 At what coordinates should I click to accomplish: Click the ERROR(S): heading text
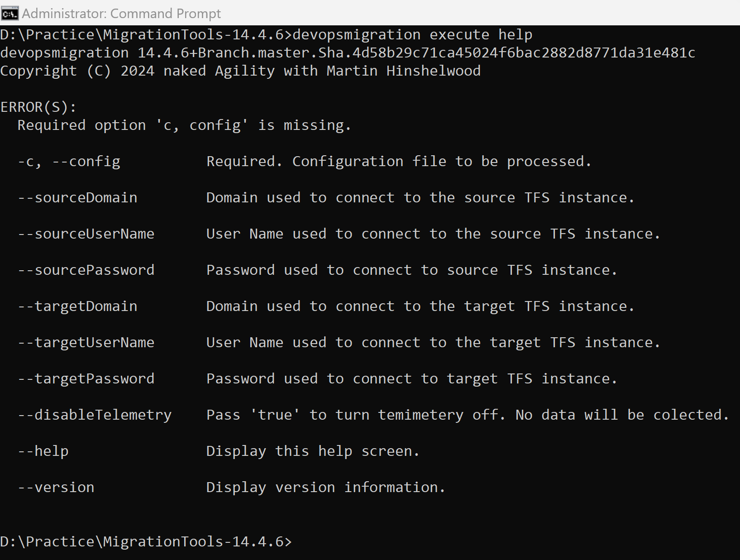tap(38, 107)
